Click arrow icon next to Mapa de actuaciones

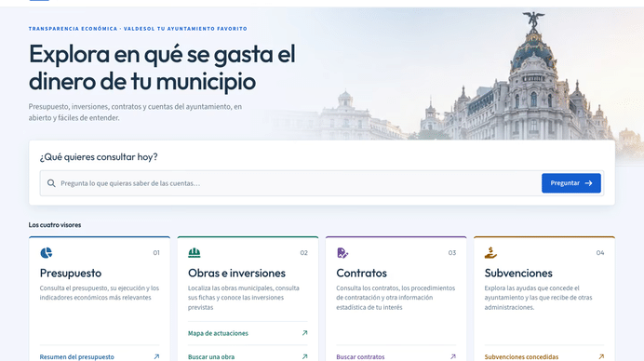[304, 333]
